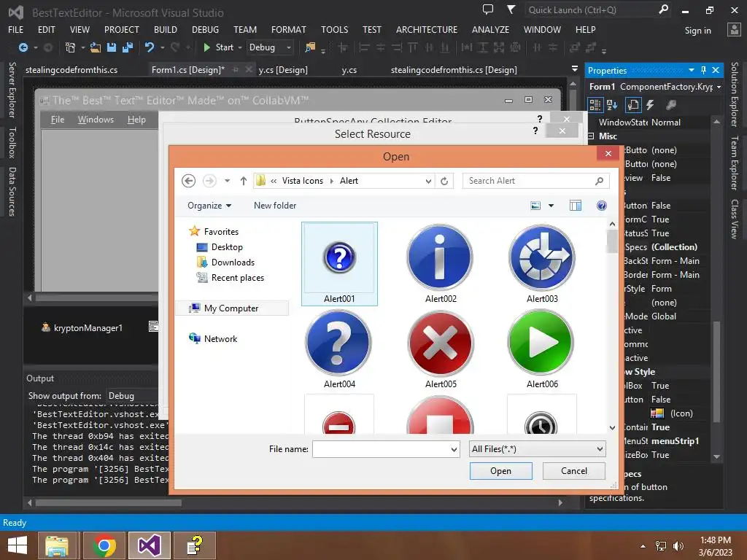Switch to stealingcodefromthis.cs tab
The image size is (747, 560).
(71, 70)
